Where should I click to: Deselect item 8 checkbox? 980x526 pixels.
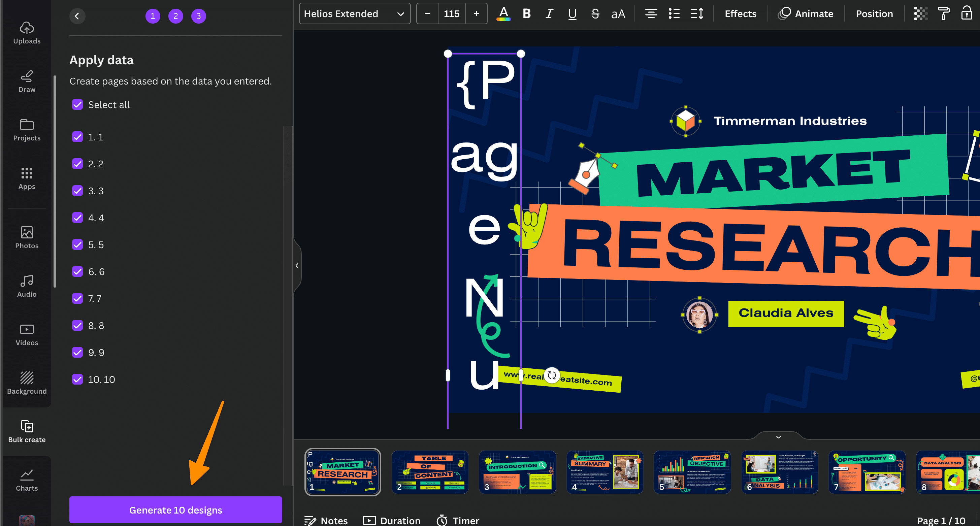[78, 325]
